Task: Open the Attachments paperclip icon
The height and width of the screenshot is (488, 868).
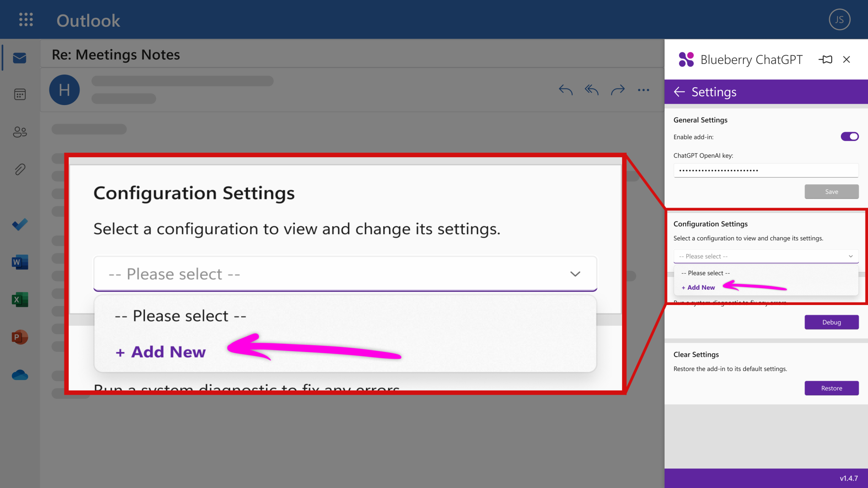Action: 19,169
